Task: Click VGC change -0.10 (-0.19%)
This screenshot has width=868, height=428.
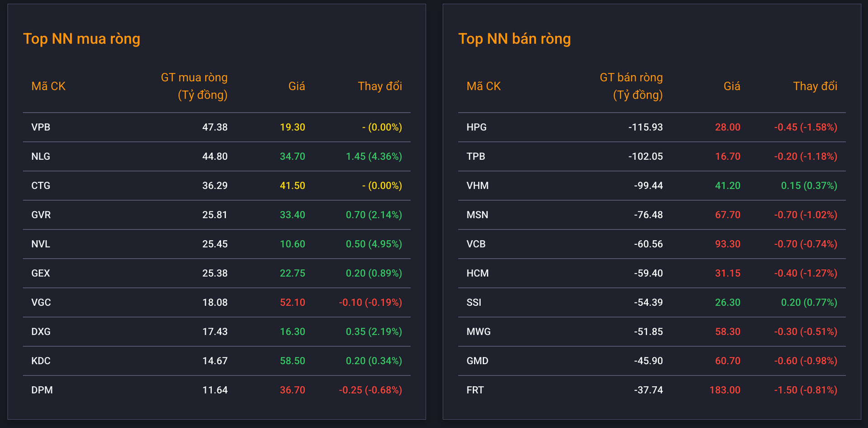Action: [x=371, y=302]
